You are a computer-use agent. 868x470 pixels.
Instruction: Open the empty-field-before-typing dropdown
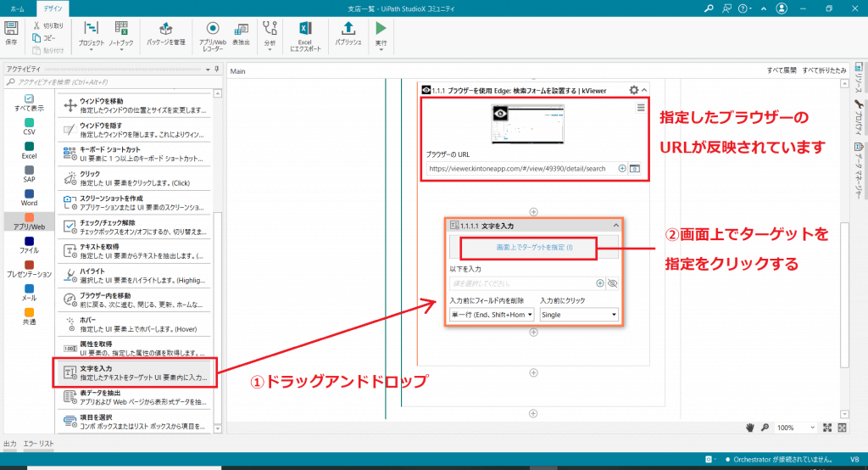pos(492,315)
